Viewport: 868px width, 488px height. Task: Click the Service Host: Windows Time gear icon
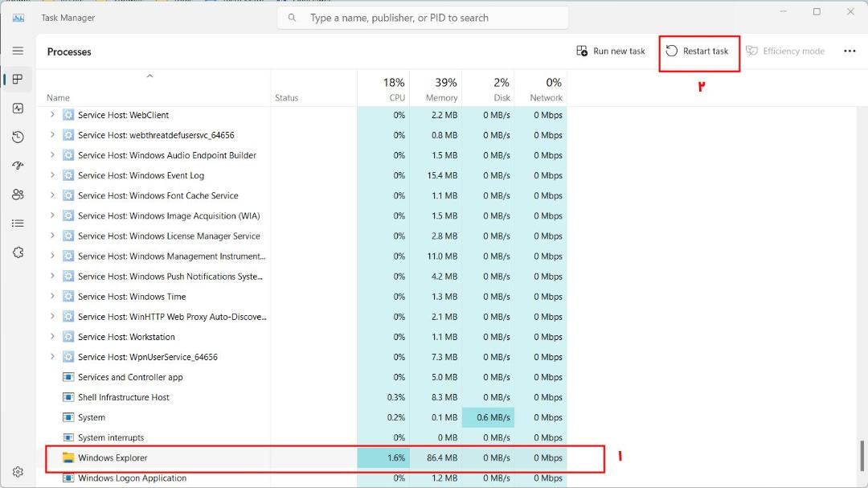tap(68, 297)
